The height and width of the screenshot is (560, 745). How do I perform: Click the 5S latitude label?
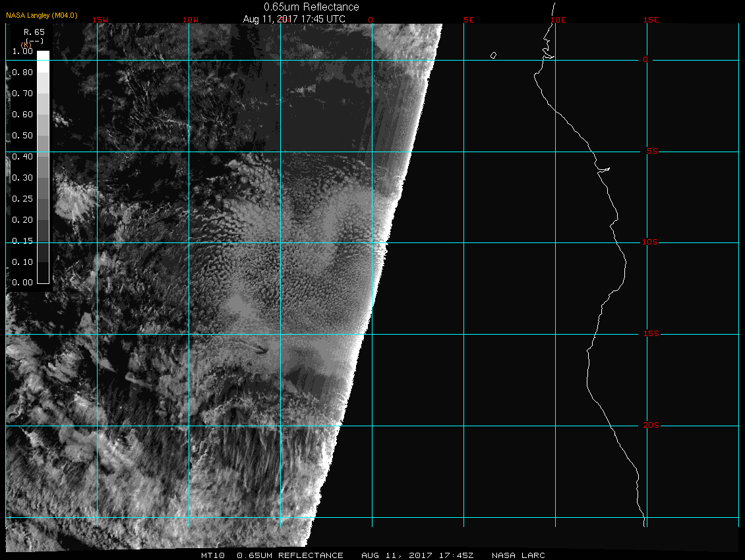[650, 152]
